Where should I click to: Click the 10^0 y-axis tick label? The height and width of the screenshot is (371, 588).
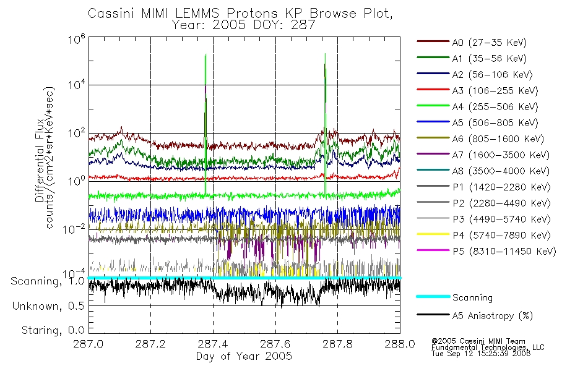(77, 181)
